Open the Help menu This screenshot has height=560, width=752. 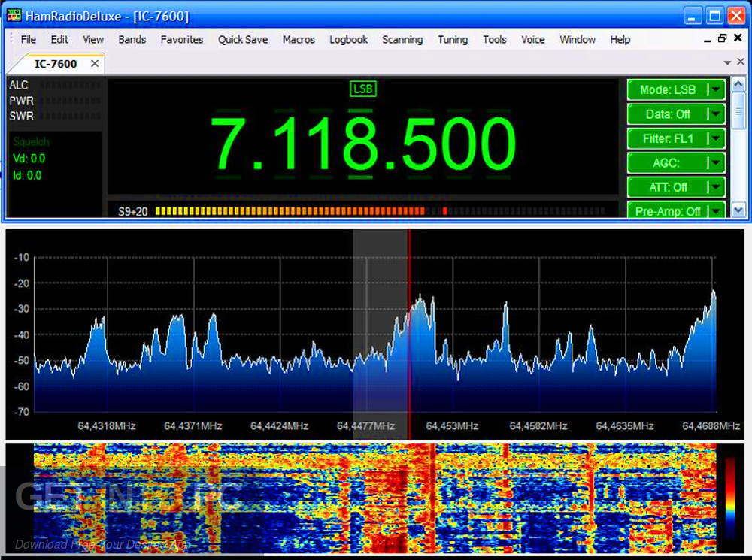[x=620, y=39]
